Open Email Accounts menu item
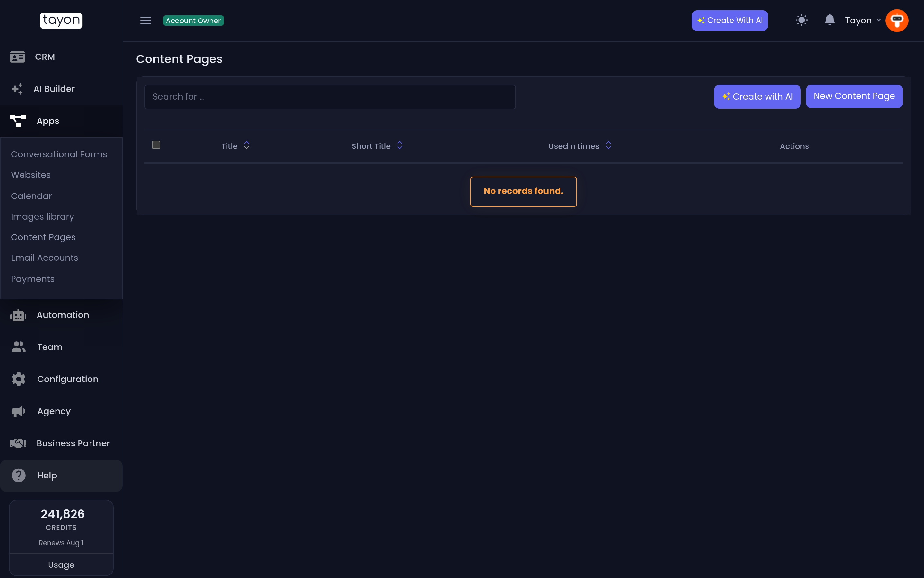 click(44, 258)
